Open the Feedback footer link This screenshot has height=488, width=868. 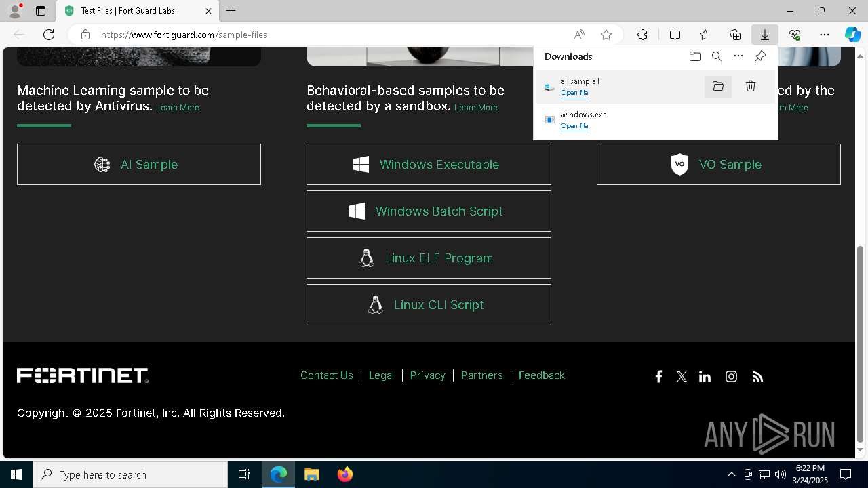click(542, 375)
